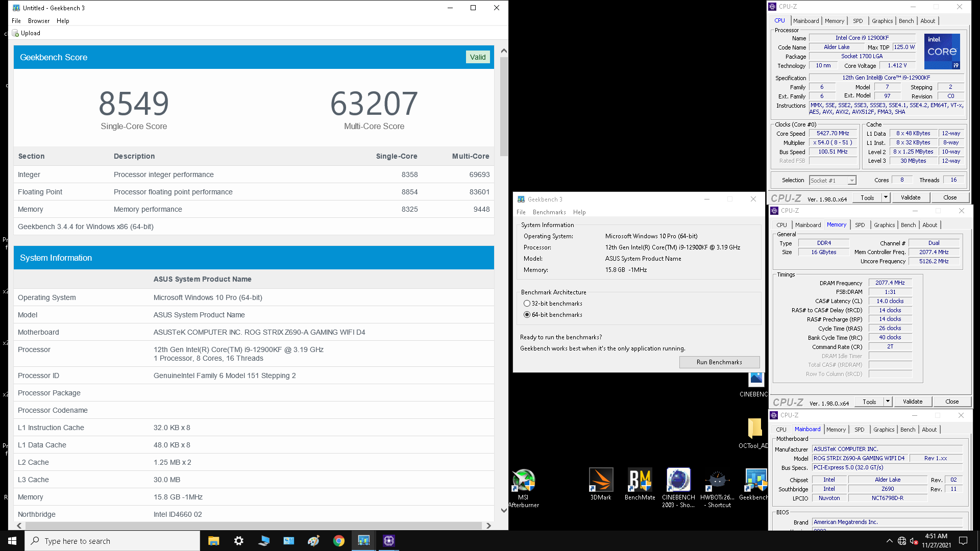Open Google Chrome from the taskbar

coord(338,541)
